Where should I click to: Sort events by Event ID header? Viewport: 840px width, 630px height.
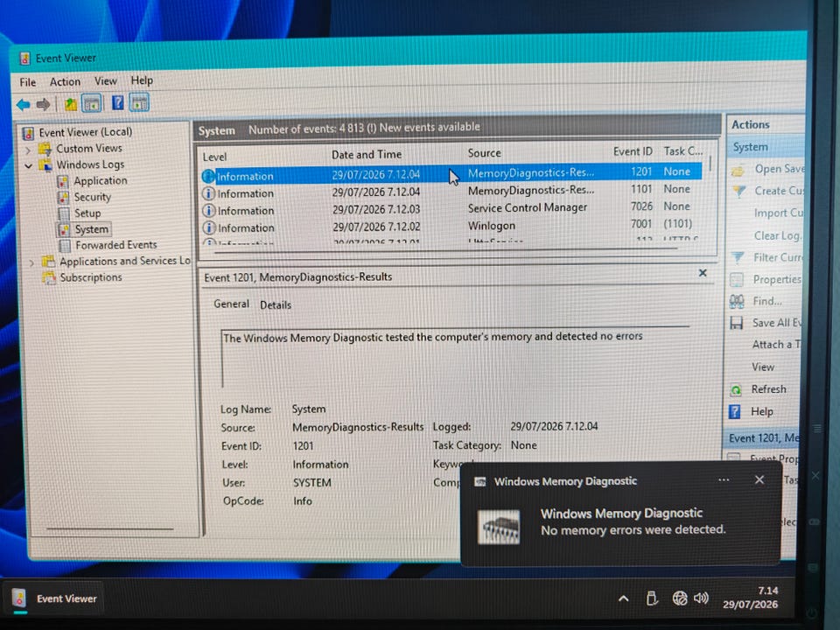pyautogui.click(x=633, y=151)
